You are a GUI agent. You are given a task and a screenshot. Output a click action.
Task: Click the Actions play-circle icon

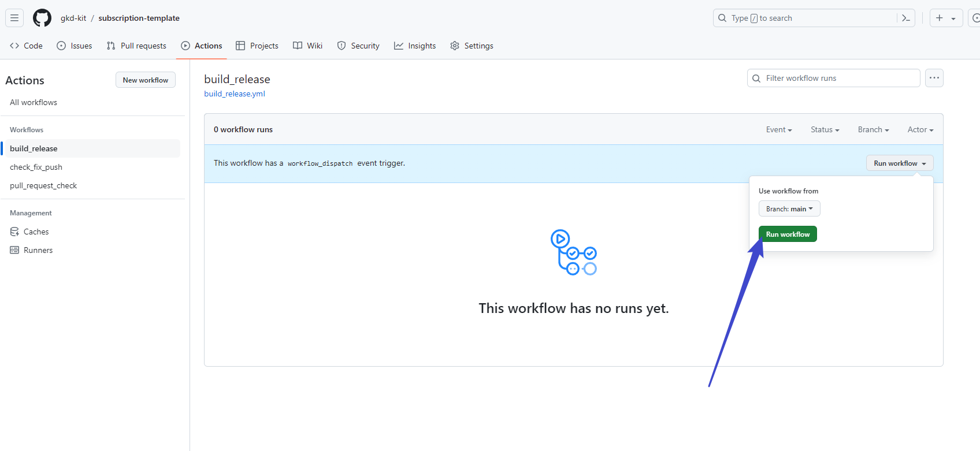pyautogui.click(x=185, y=46)
